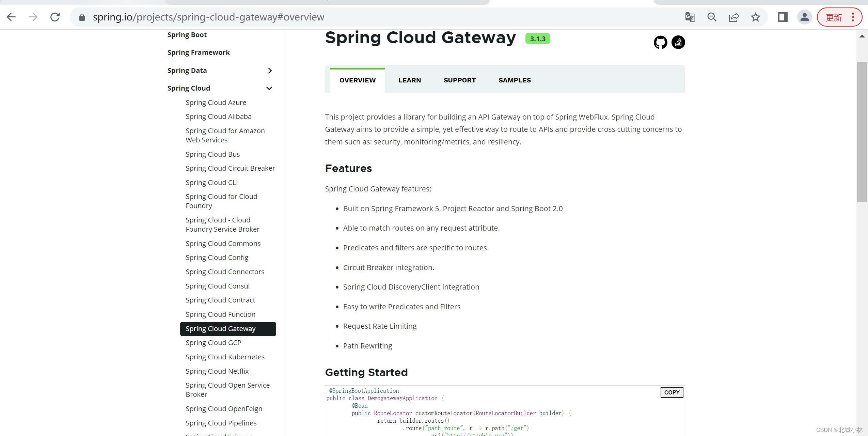The image size is (868, 436).
Task: Open Spring Cloud Kubernetes link
Action: click(x=225, y=357)
